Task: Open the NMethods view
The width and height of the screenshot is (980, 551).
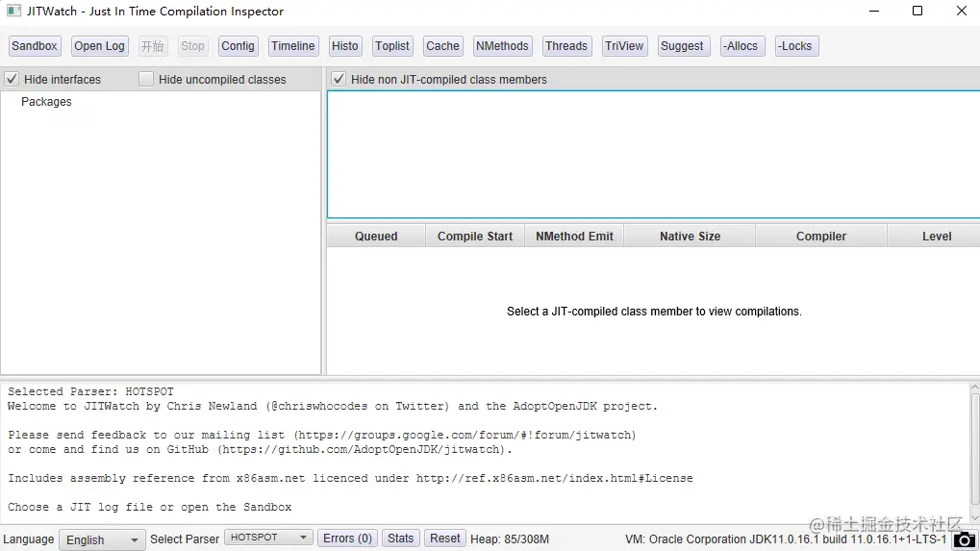Action: pyautogui.click(x=502, y=45)
